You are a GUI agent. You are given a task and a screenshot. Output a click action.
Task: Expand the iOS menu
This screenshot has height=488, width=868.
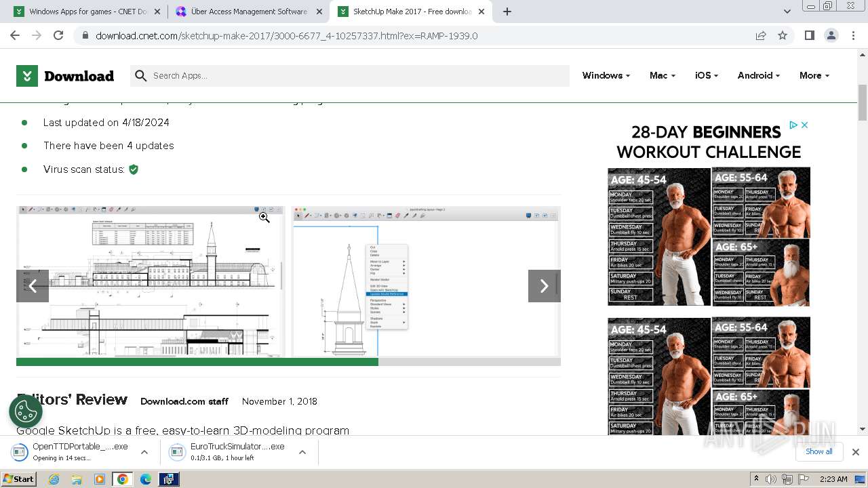pyautogui.click(x=706, y=75)
